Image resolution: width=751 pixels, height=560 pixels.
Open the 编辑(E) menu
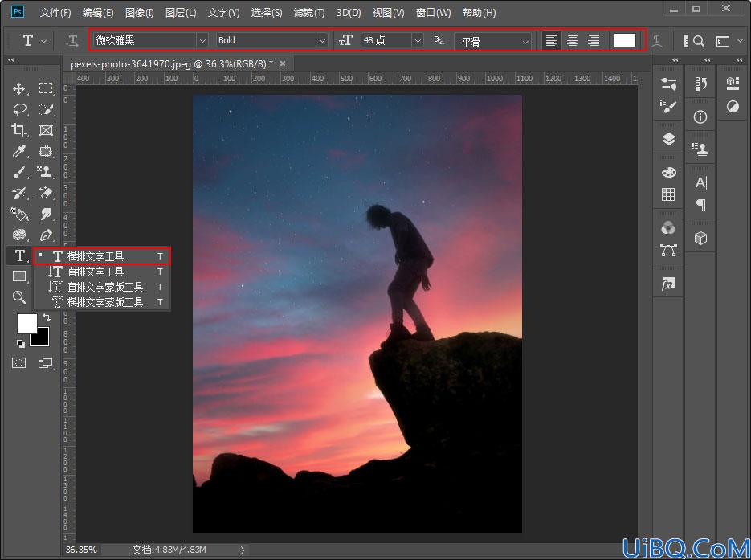tap(98, 13)
